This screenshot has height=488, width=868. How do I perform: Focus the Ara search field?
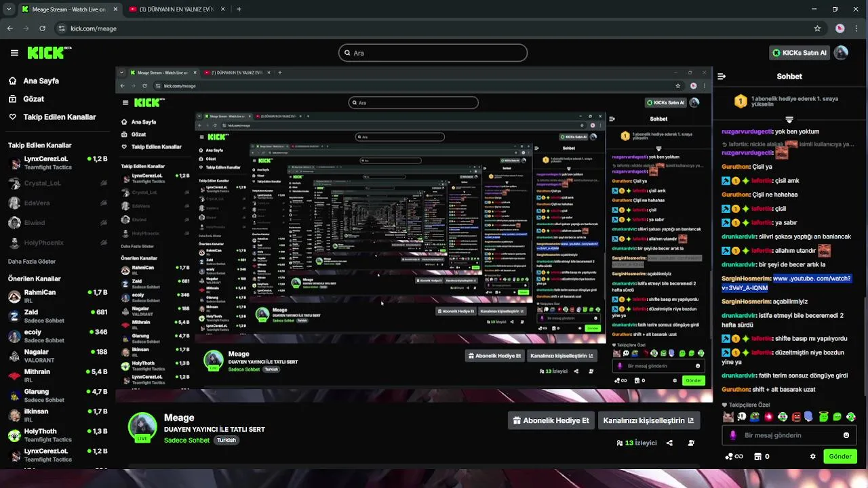point(433,53)
